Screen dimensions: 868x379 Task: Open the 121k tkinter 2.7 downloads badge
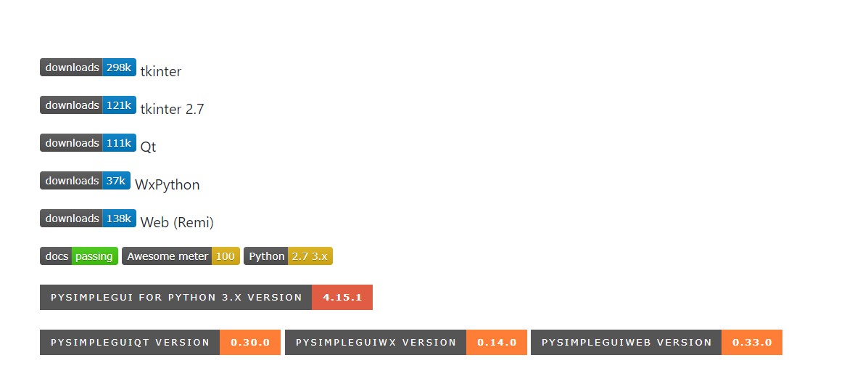[x=88, y=105]
